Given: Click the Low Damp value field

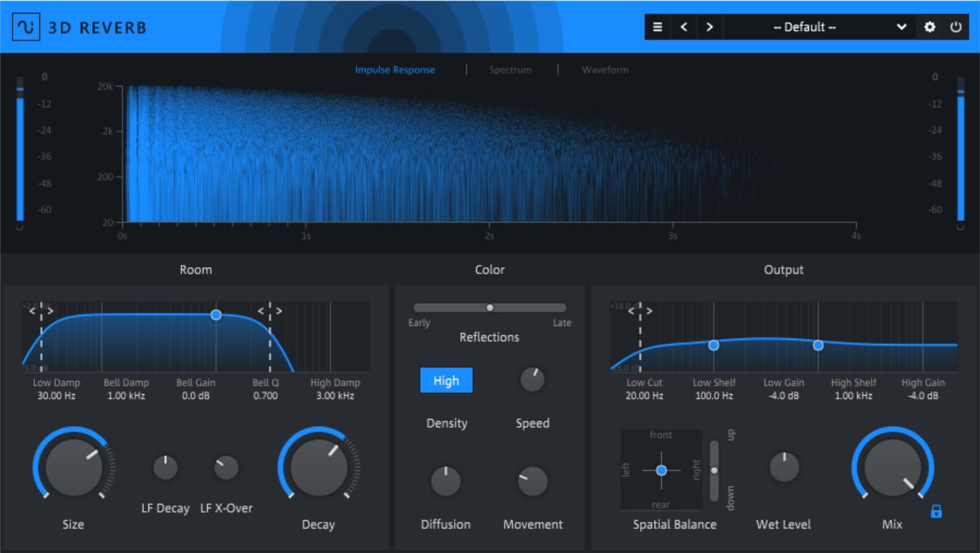Looking at the screenshot, I should tap(57, 396).
